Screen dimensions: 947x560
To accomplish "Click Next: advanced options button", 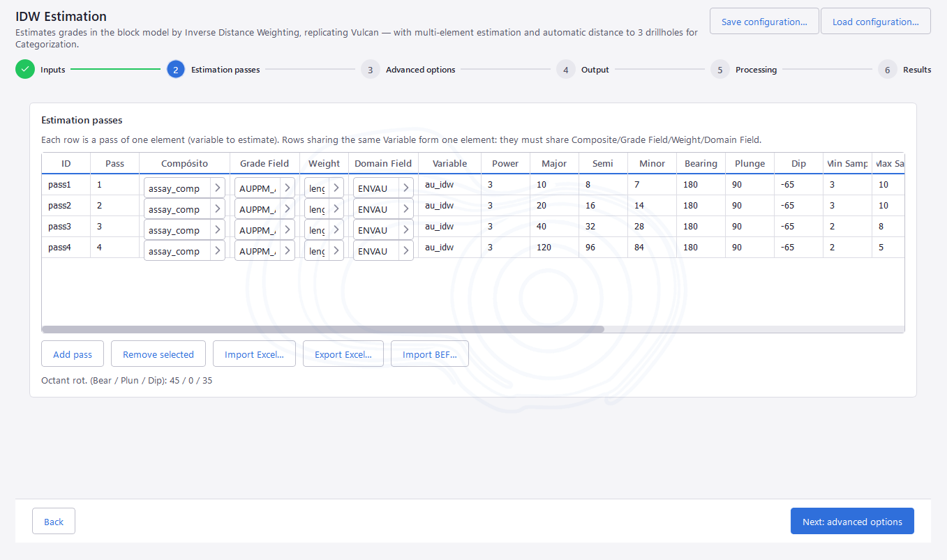I will (852, 522).
